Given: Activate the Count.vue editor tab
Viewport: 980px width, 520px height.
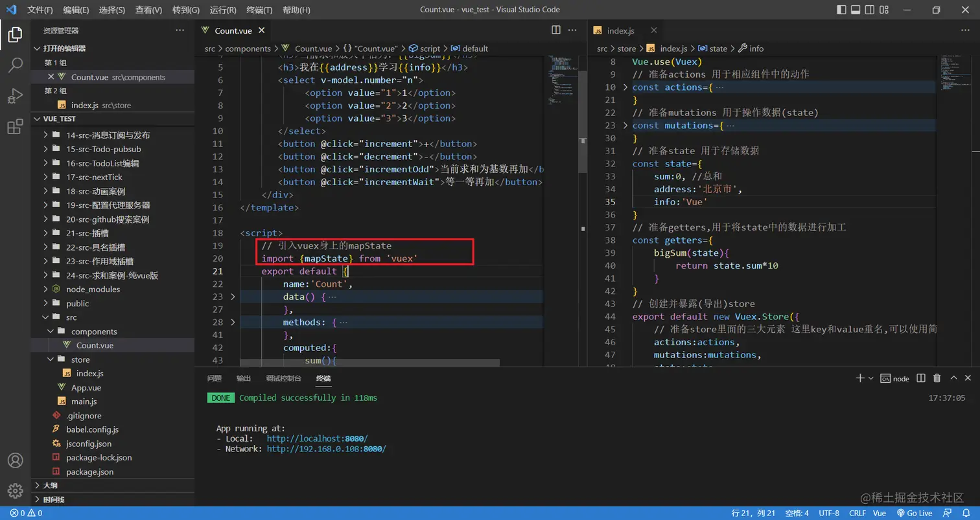Looking at the screenshot, I should tap(233, 30).
